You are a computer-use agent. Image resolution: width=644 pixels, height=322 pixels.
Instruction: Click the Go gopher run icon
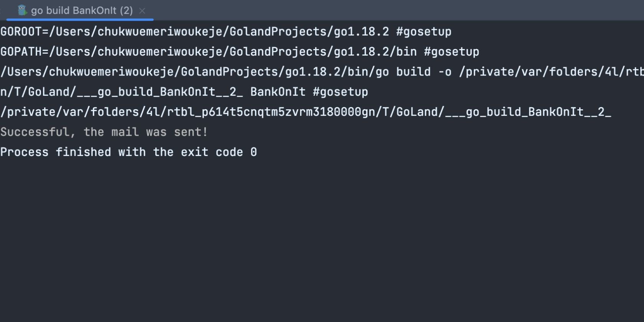pyautogui.click(x=22, y=10)
